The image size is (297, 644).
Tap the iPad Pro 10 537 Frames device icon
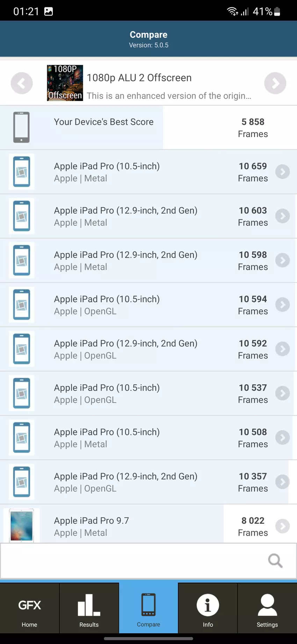(22, 393)
